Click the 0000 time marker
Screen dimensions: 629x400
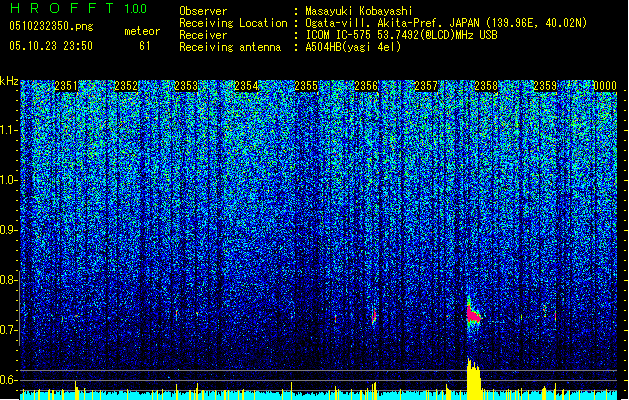point(605,86)
